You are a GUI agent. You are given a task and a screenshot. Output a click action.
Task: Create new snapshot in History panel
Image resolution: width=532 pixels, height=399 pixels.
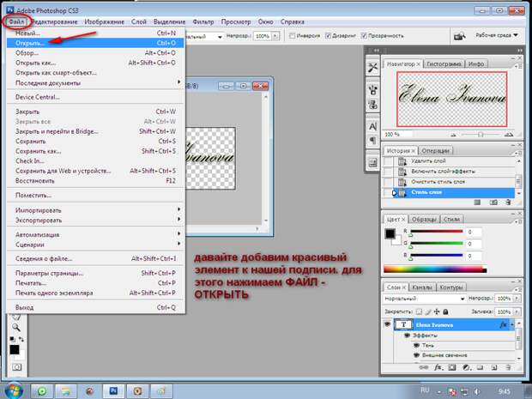[493, 203]
